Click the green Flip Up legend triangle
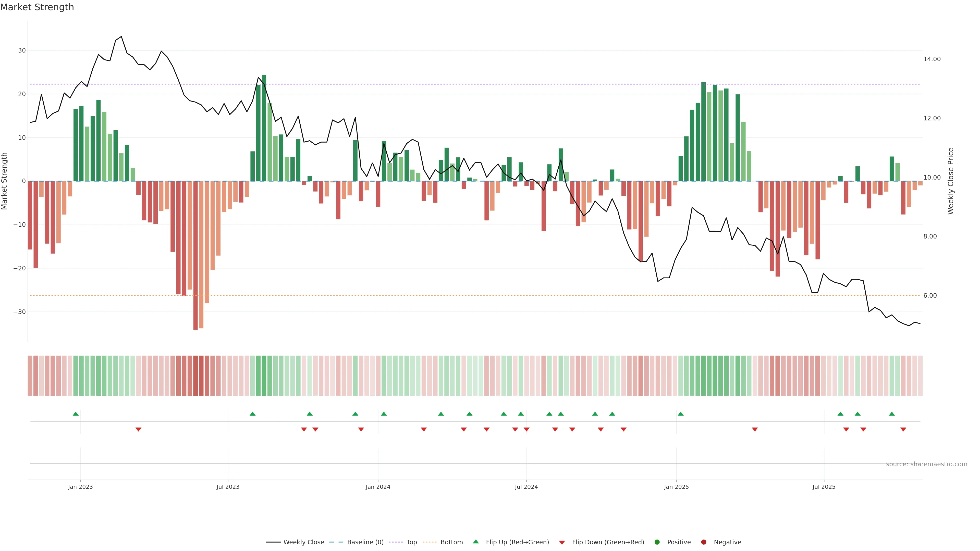Screen dimensions: 980x551 click(475, 542)
